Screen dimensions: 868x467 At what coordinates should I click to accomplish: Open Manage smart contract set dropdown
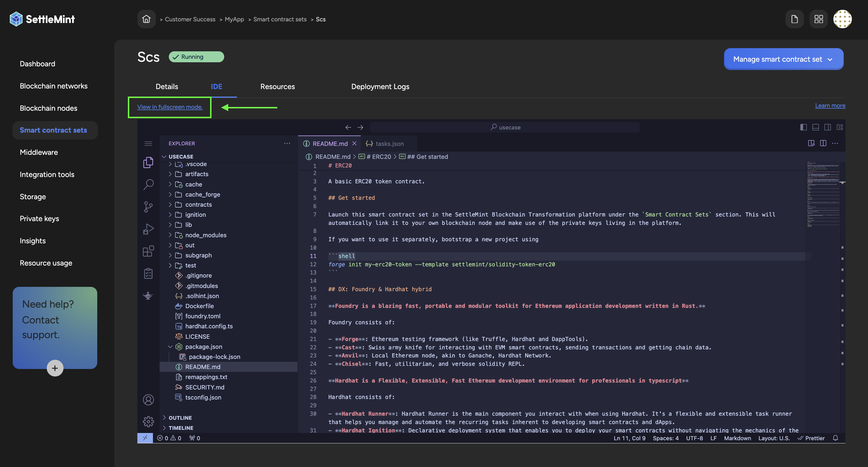(783, 59)
